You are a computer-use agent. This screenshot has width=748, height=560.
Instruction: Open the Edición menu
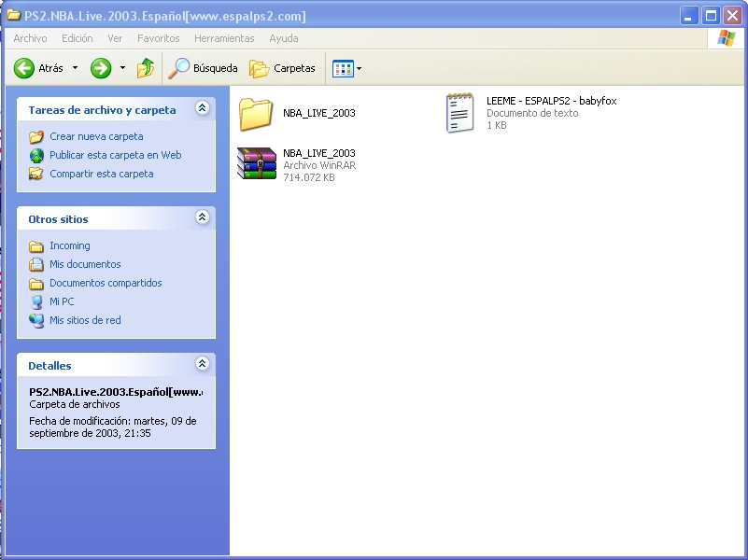[x=78, y=38]
